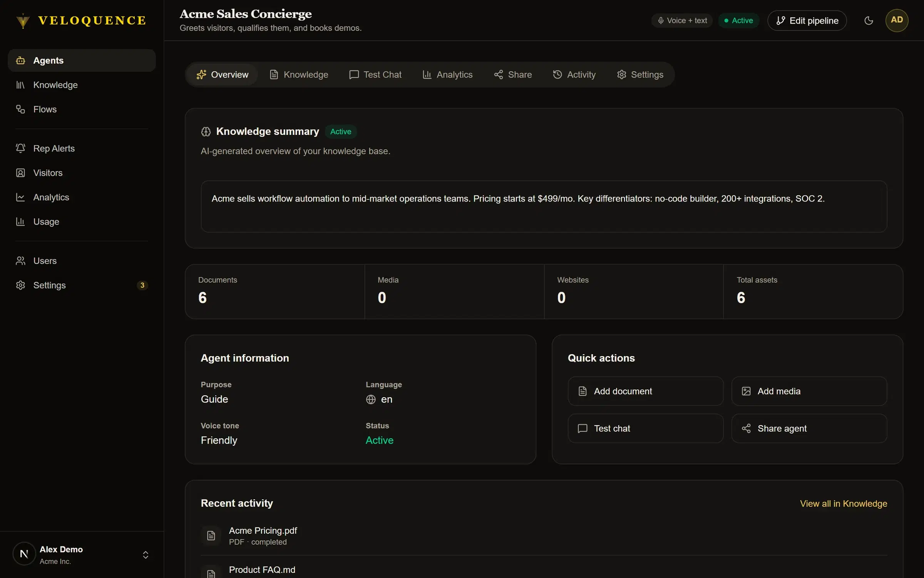Click the green Active status value
924x578 pixels.
pos(379,440)
